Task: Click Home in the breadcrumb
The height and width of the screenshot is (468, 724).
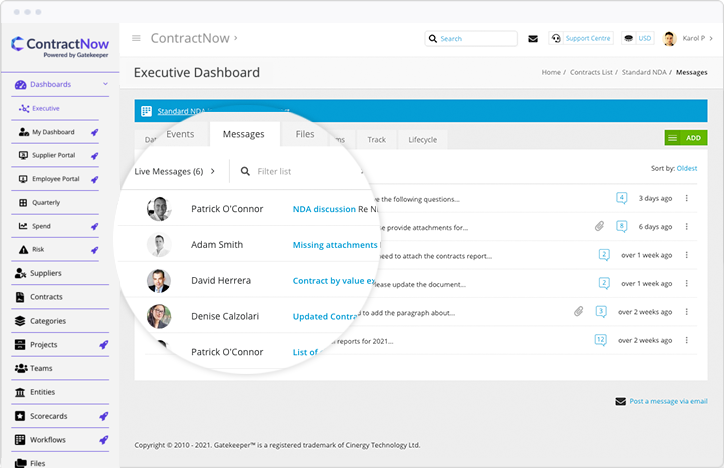Action: 551,72
